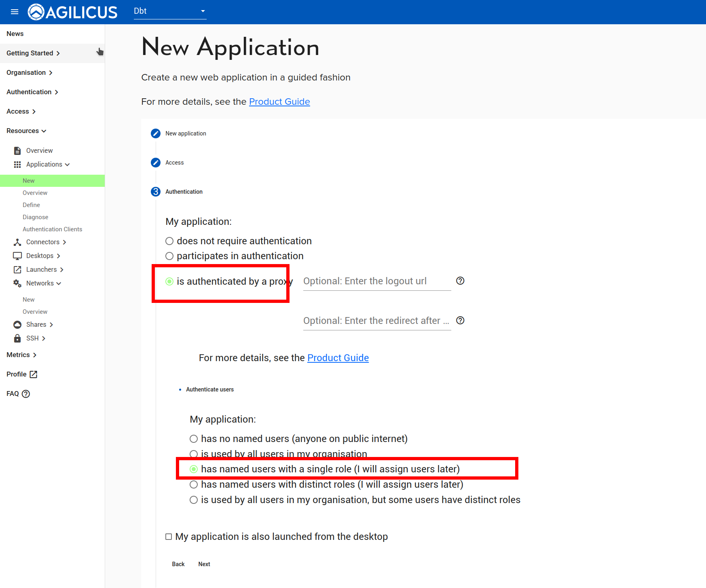Click the Desktops monitor icon
Screen dimensions: 706x588
pos(17,256)
